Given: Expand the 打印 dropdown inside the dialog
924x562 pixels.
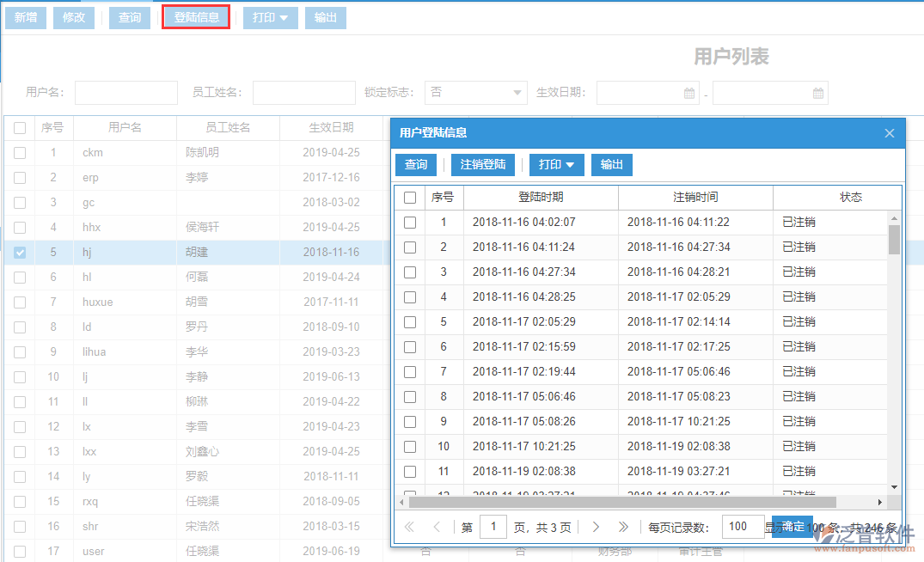Looking at the screenshot, I should click(556, 164).
